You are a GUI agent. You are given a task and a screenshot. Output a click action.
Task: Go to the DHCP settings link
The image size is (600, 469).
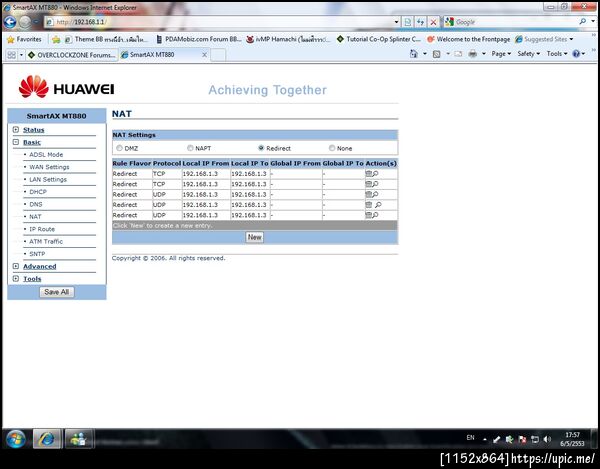[x=38, y=192]
